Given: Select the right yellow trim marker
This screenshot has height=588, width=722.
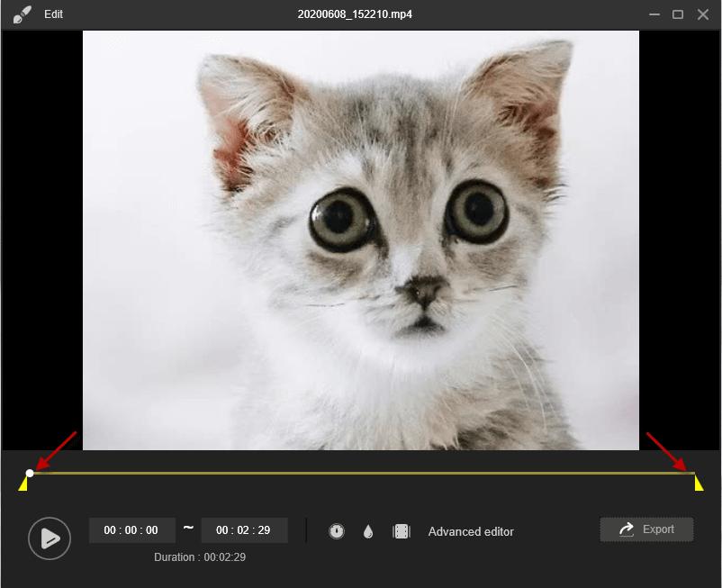Looking at the screenshot, I should click(x=698, y=484).
